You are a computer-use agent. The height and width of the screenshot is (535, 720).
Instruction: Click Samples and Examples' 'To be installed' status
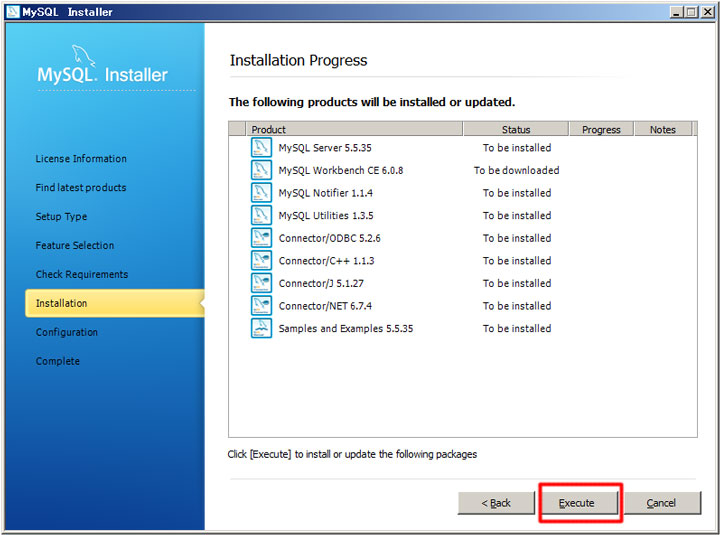(517, 328)
